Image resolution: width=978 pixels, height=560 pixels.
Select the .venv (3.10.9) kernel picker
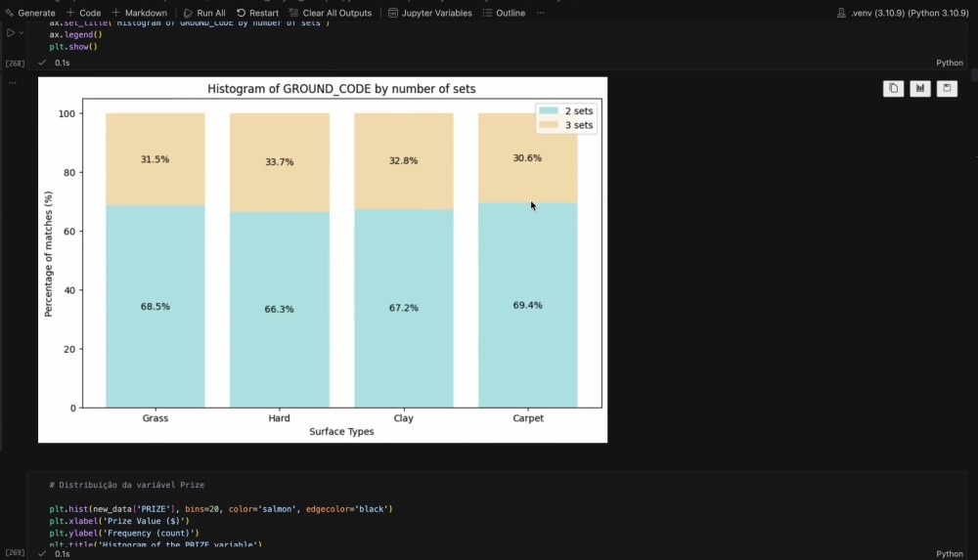point(903,13)
